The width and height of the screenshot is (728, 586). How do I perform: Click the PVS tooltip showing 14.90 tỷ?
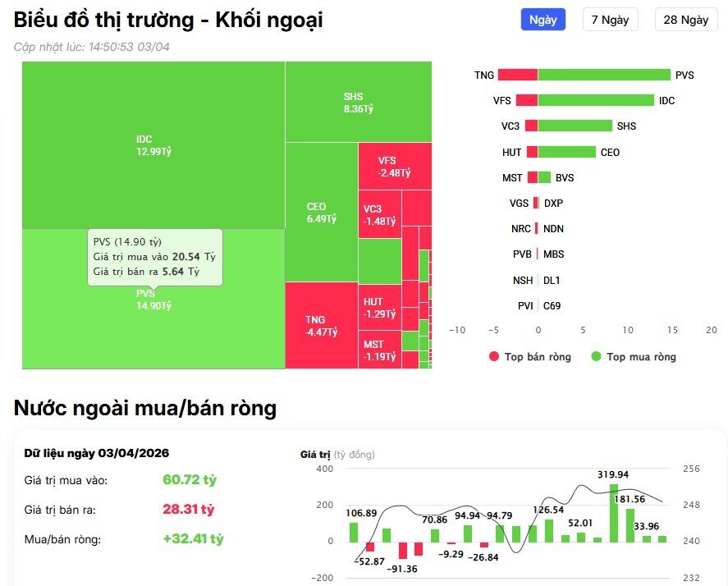156,259
